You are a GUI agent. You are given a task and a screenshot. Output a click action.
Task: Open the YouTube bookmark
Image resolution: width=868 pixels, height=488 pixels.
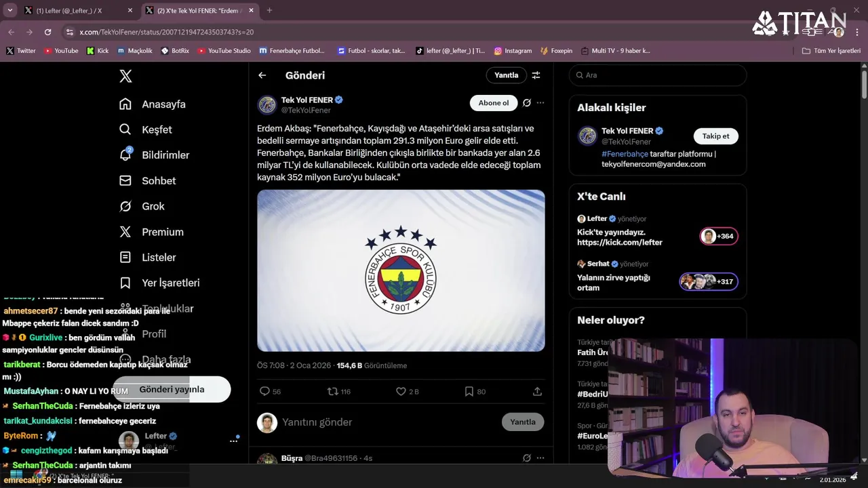click(61, 51)
